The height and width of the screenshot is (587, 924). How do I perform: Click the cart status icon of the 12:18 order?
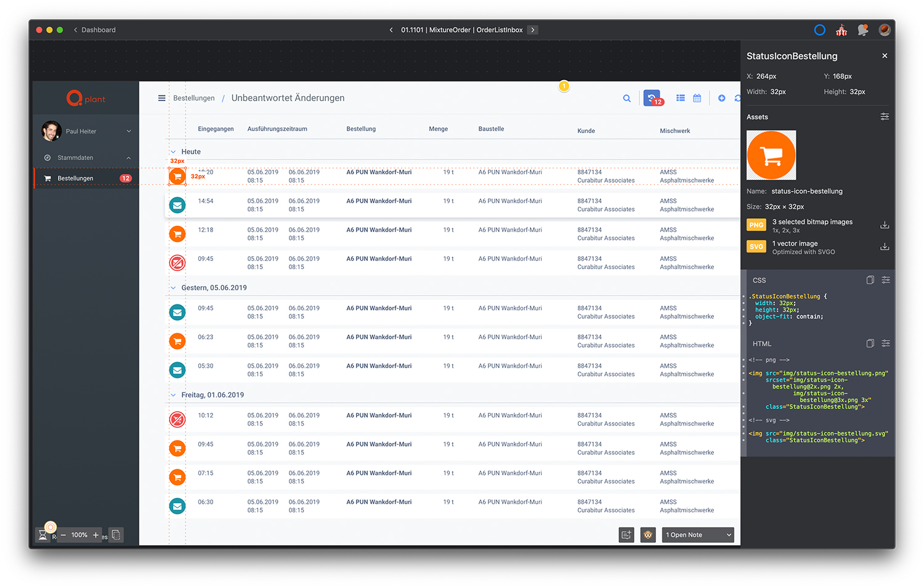coord(177,234)
